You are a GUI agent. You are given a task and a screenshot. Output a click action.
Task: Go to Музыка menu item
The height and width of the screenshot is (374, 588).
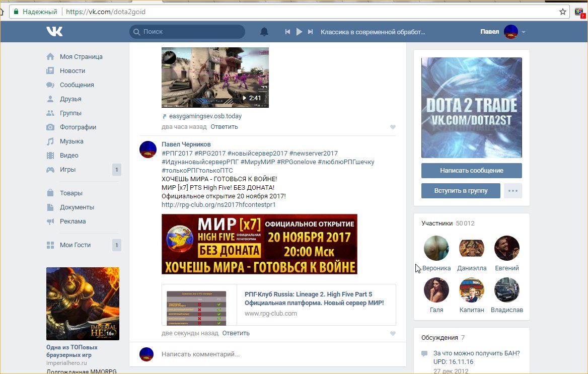(x=71, y=141)
